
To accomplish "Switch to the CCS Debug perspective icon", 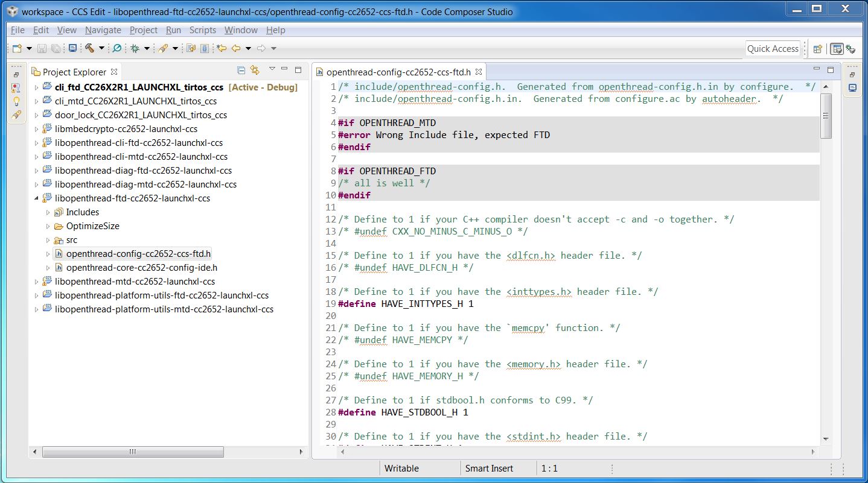I will point(852,49).
